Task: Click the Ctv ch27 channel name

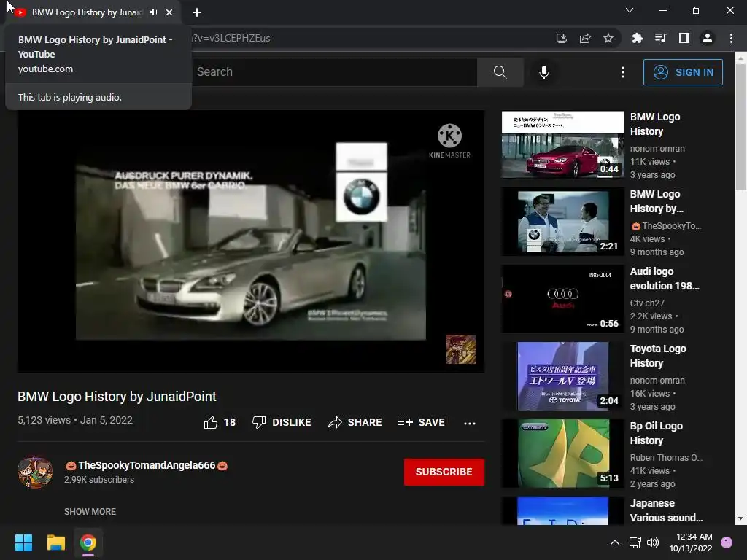Action: coord(647,303)
